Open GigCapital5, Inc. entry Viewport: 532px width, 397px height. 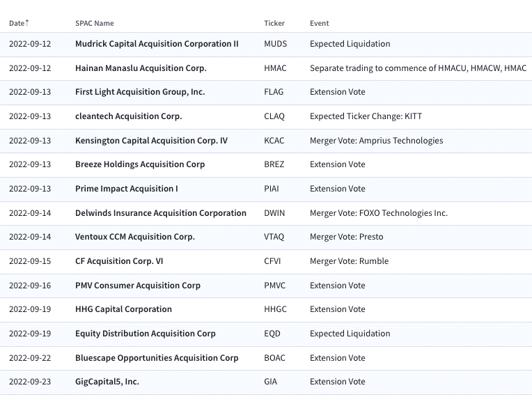[107, 382]
